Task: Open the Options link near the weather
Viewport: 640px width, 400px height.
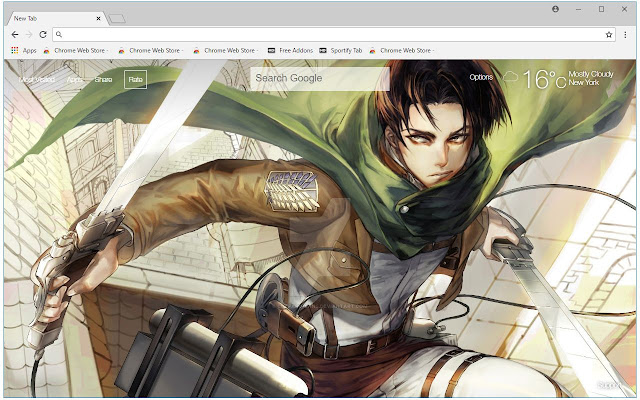Action: click(481, 77)
